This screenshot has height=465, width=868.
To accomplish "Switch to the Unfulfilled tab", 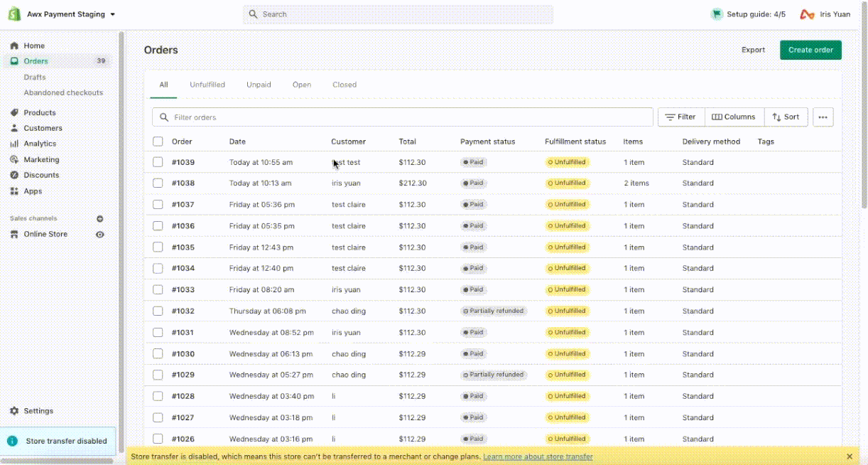I will coord(207,85).
